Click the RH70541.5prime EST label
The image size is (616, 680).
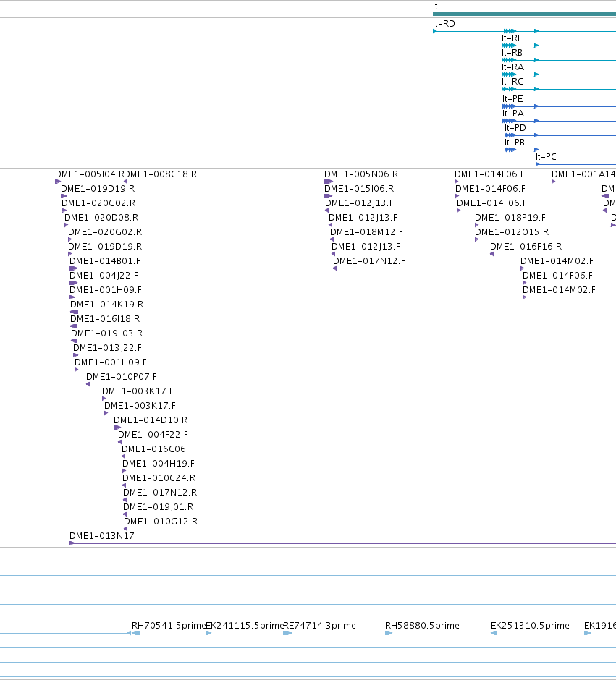click(x=169, y=625)
